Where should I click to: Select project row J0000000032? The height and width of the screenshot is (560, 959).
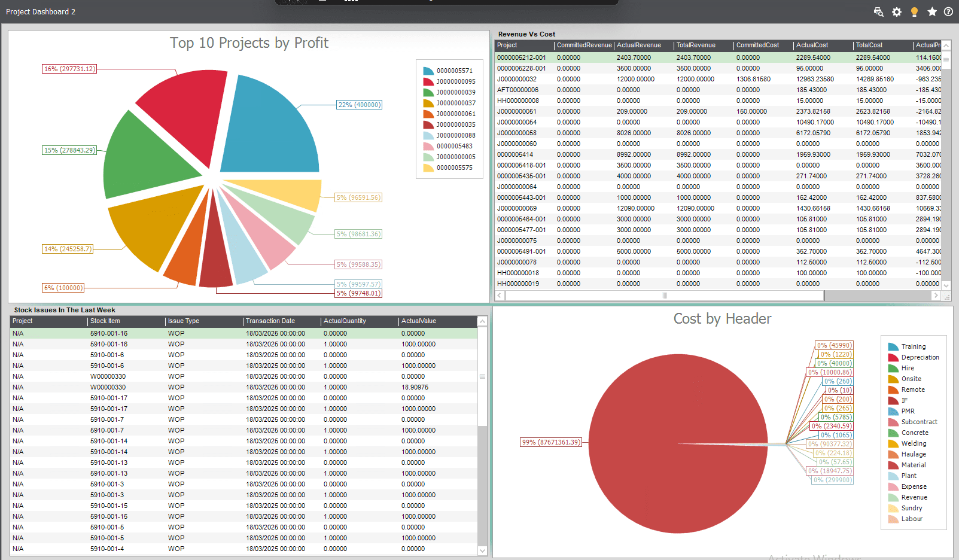pos(718,79)
